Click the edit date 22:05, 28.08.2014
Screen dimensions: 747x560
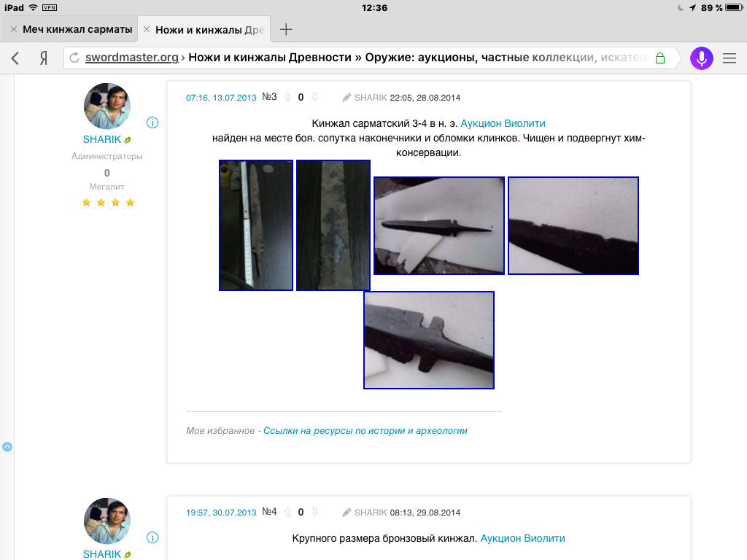pos(425,98)
